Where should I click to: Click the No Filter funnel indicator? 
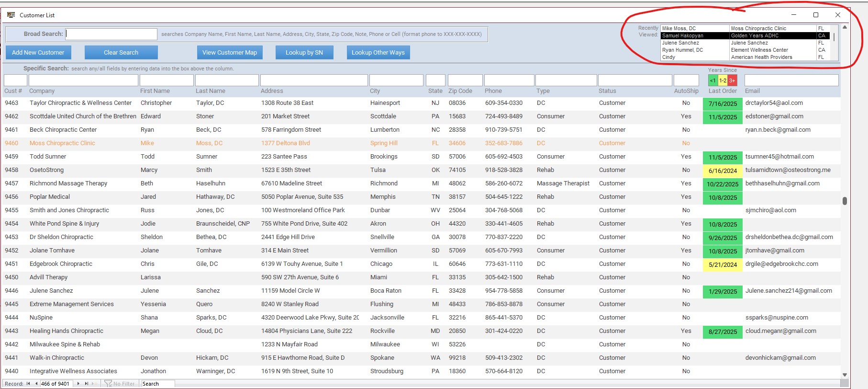point(120,384)
